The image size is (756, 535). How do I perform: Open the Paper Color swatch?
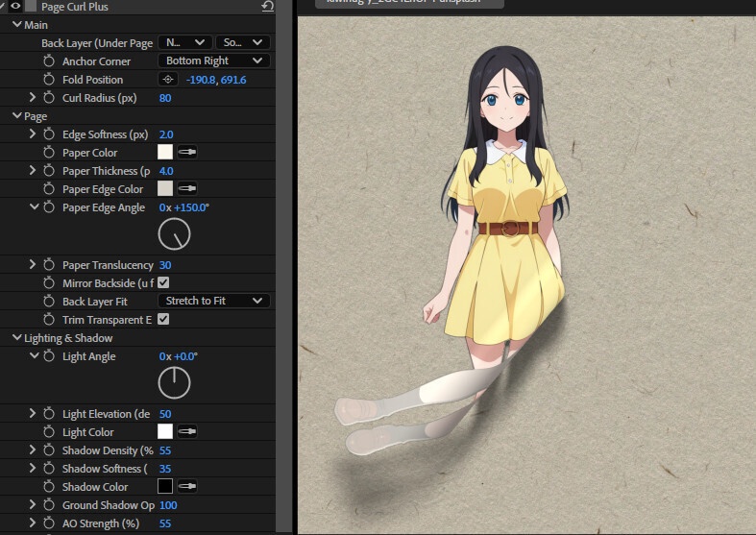(x=165, y=153)
